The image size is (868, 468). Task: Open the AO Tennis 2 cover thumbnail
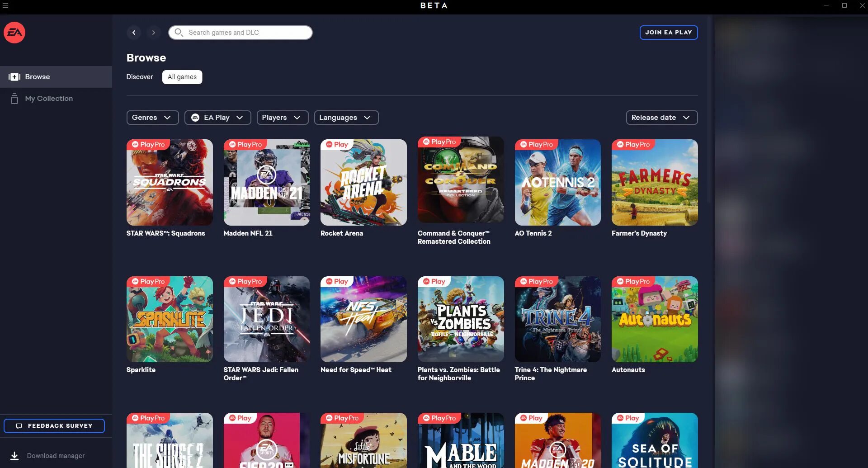tap(557, 182)
